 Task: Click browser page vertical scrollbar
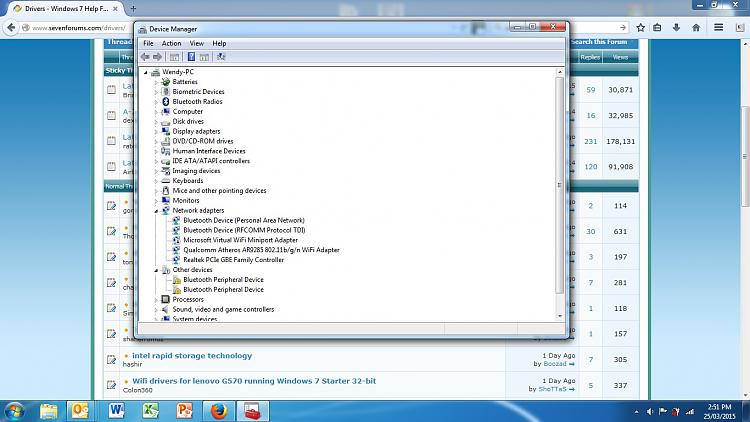745,156
